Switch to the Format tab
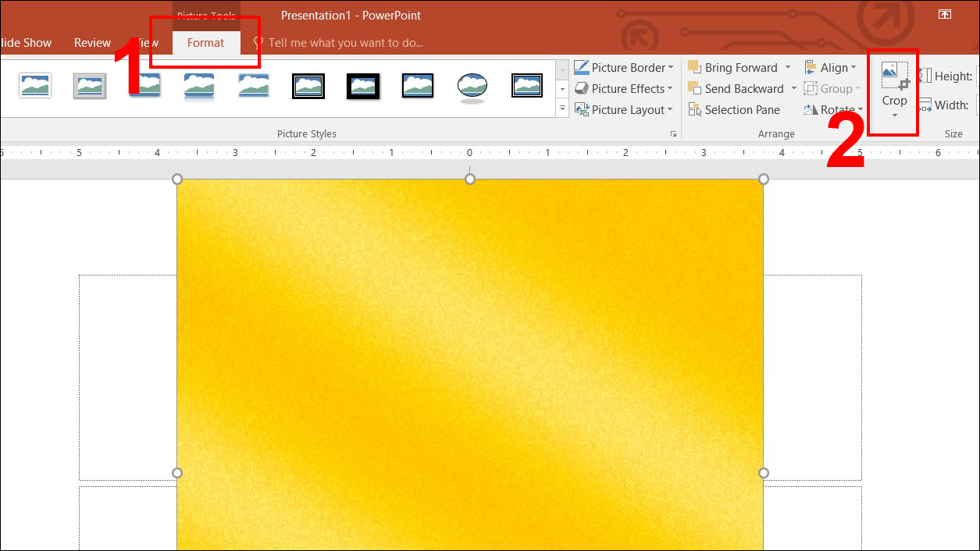The width and height of the screenshot is (980, 551). (205, 43)
